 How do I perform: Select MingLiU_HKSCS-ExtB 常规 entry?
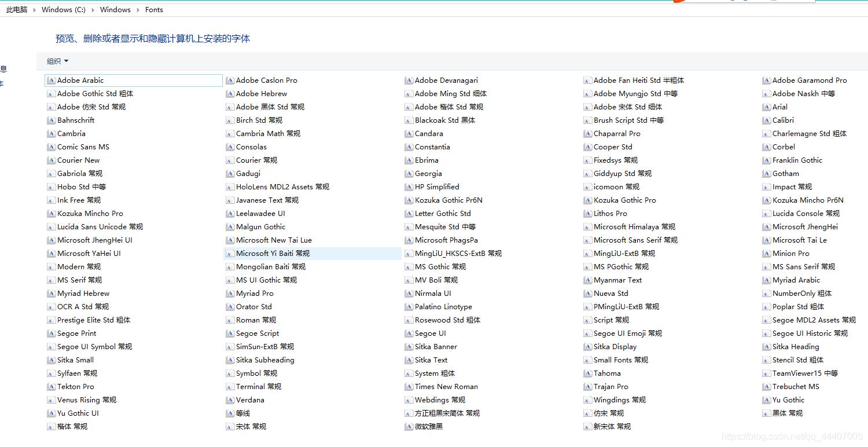[458, 254]
